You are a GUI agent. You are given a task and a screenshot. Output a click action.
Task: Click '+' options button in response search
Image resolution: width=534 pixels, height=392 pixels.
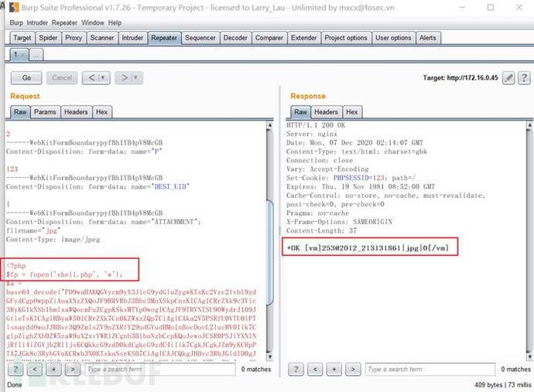pyautogui.click(x=333, y=370)
